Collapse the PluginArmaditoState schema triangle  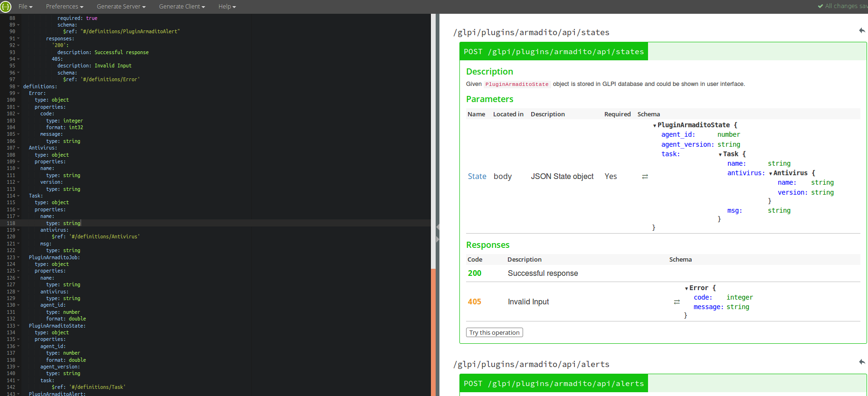(x=655, y=126)
